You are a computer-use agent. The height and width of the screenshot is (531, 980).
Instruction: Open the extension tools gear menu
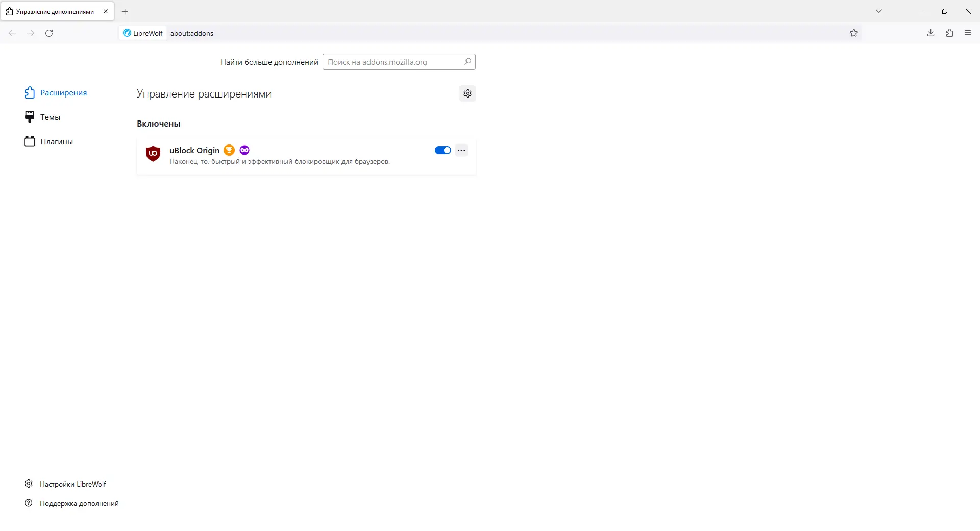(468, 93)
